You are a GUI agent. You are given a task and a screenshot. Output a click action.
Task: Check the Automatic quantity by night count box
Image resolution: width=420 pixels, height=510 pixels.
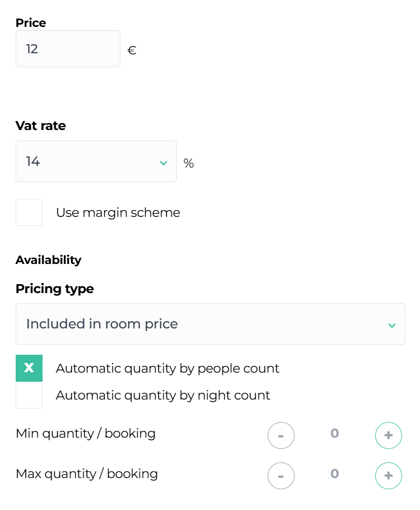coord(29,395)
